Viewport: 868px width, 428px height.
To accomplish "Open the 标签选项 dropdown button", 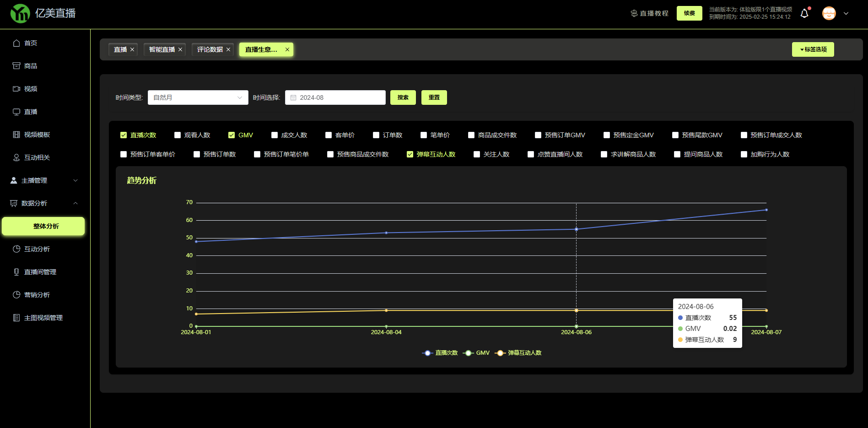I will pos(813,49).
